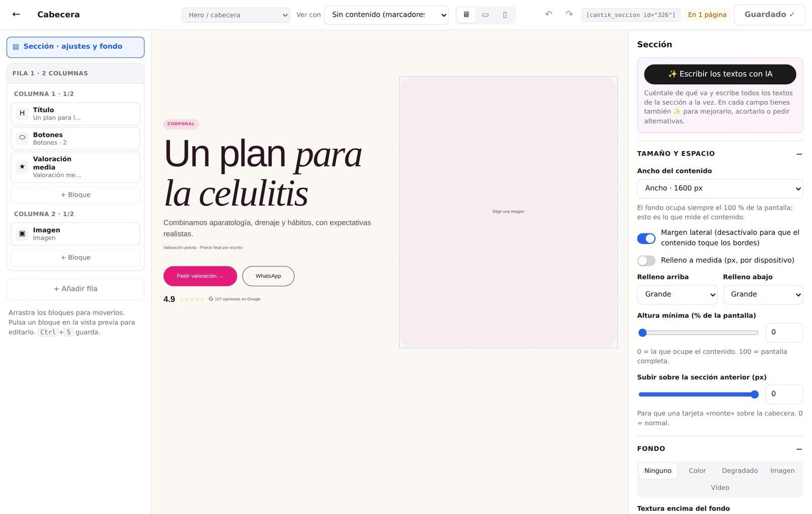Select the Imagen background tab

point(782,471)
